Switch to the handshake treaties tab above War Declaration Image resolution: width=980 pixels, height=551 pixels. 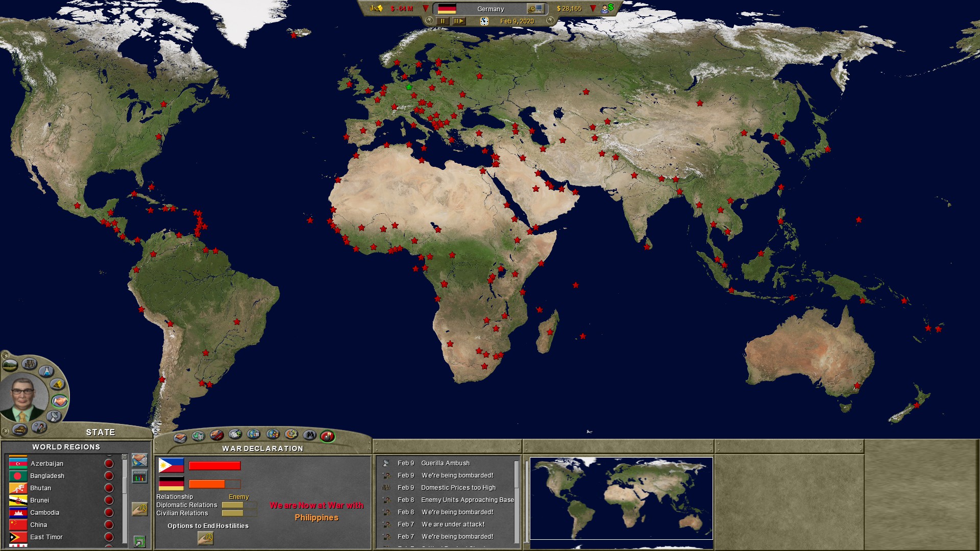pyautogui.click(x=180, y=435)
